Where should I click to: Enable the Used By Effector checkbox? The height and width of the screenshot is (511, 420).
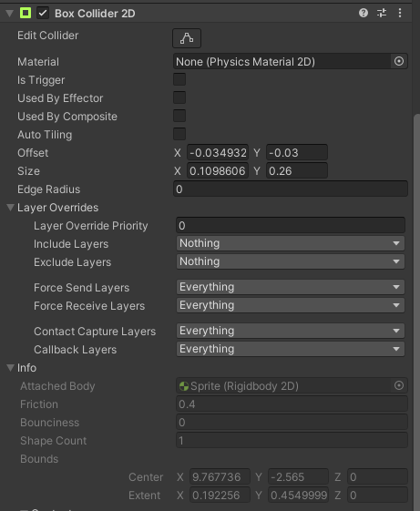point(179,97)
